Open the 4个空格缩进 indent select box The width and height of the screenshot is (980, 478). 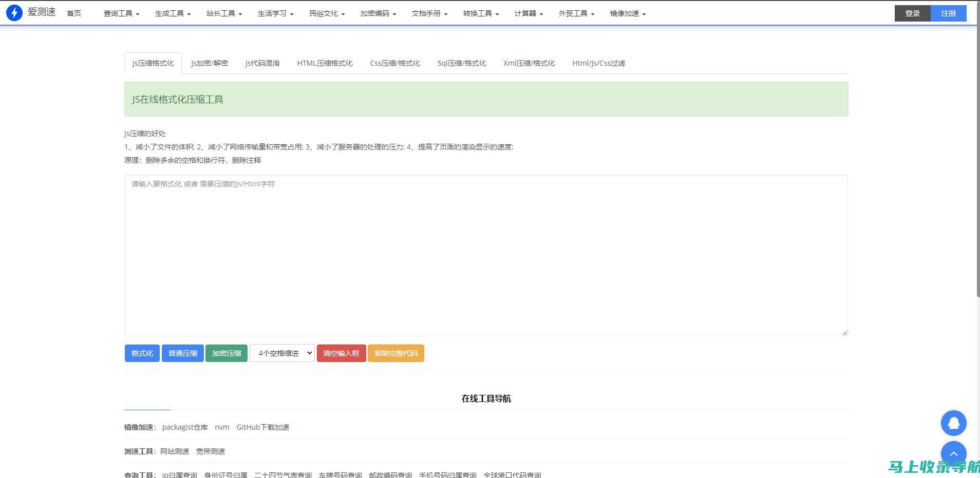(x=282, y=353)
